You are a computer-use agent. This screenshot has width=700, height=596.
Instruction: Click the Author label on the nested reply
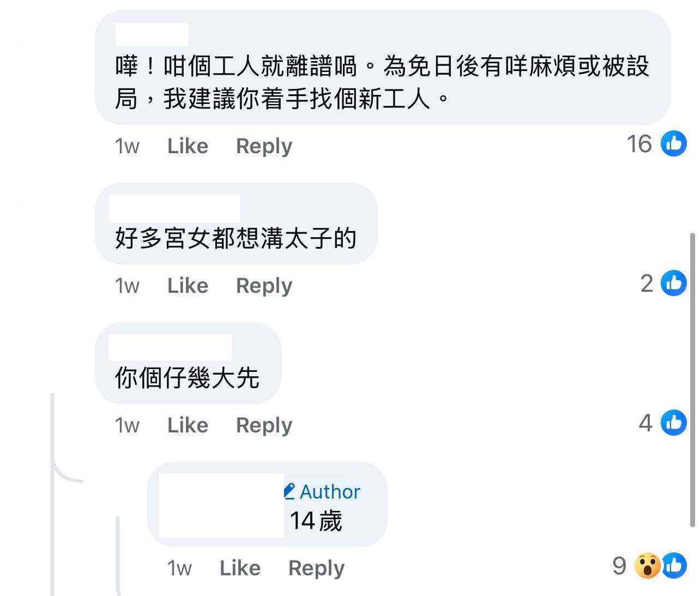coord(329,491)
